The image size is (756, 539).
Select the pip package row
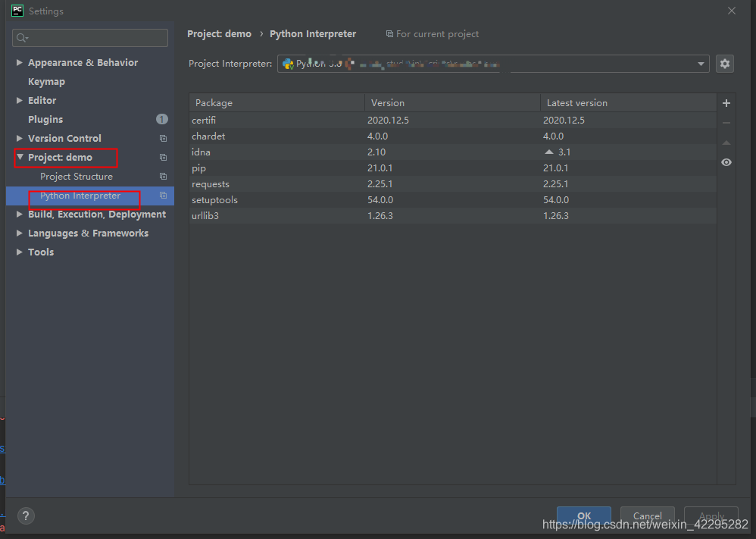tap(453, 168)
